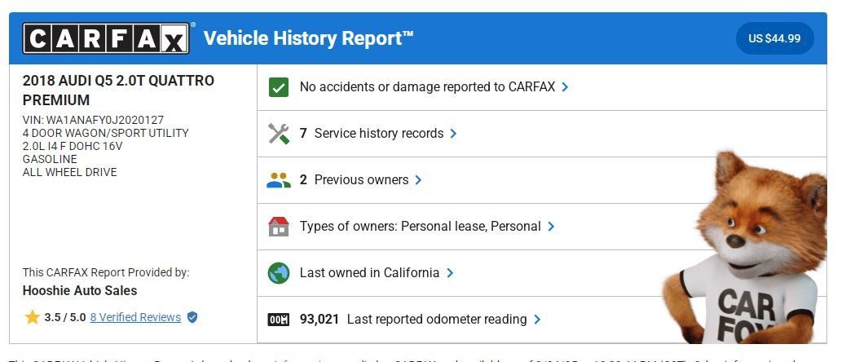Click the globe last owned icon

click(x=279, y=273)
